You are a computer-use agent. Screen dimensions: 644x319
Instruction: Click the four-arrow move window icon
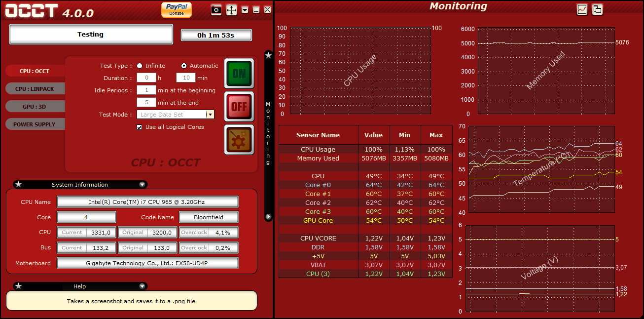pyautogui.click(x=231, y=10)
